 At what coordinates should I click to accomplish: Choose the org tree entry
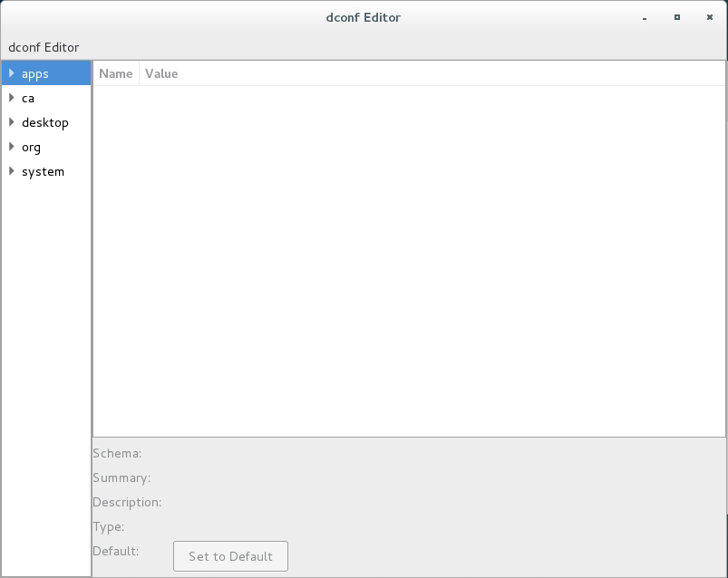click(x=31, y=147)
